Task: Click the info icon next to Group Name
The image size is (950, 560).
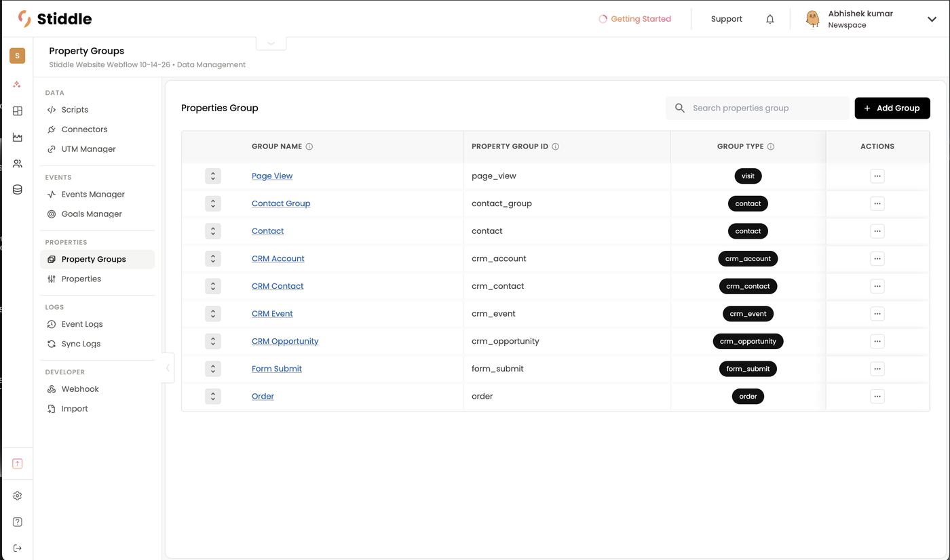Action: [x=309, y=146]
